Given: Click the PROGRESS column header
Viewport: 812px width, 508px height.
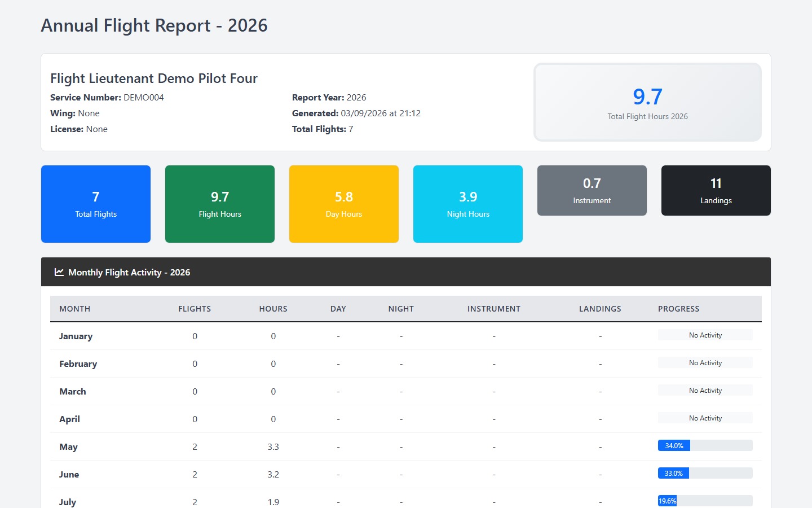Looking at the screenshot, I should [x=679, y=309].
